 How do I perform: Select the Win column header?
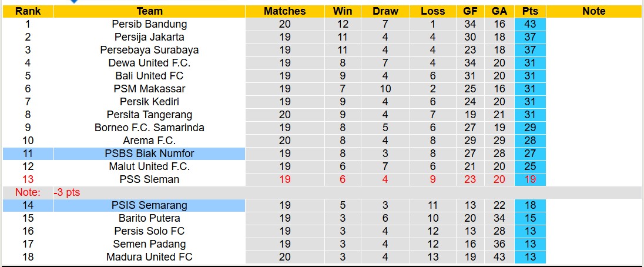[x=343, y=11]
